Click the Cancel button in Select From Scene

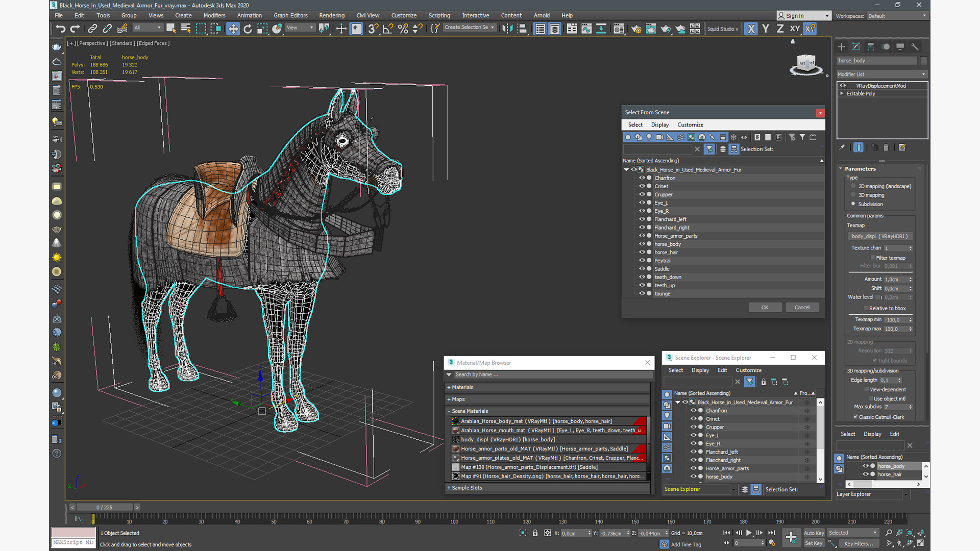(x=802, y=308)
